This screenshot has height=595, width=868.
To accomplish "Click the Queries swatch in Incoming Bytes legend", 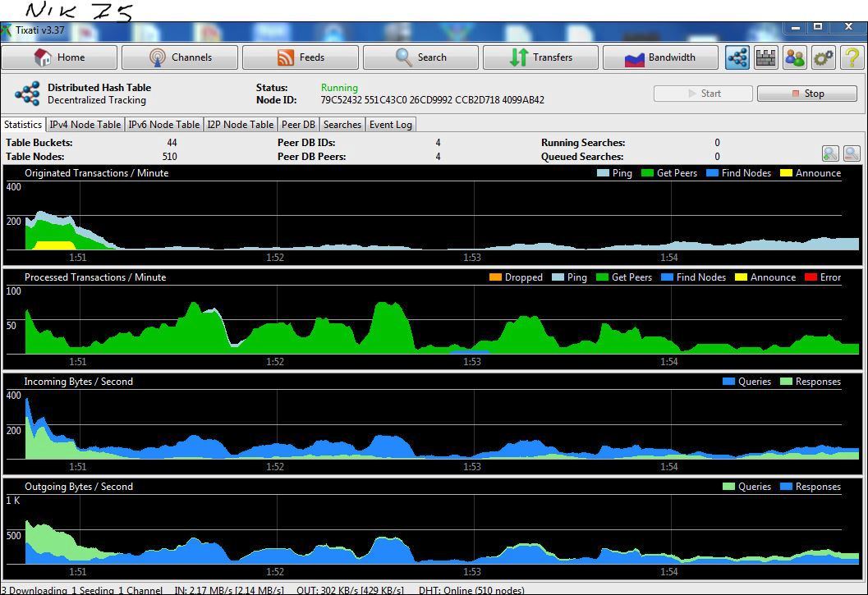I will click(729, 382).
